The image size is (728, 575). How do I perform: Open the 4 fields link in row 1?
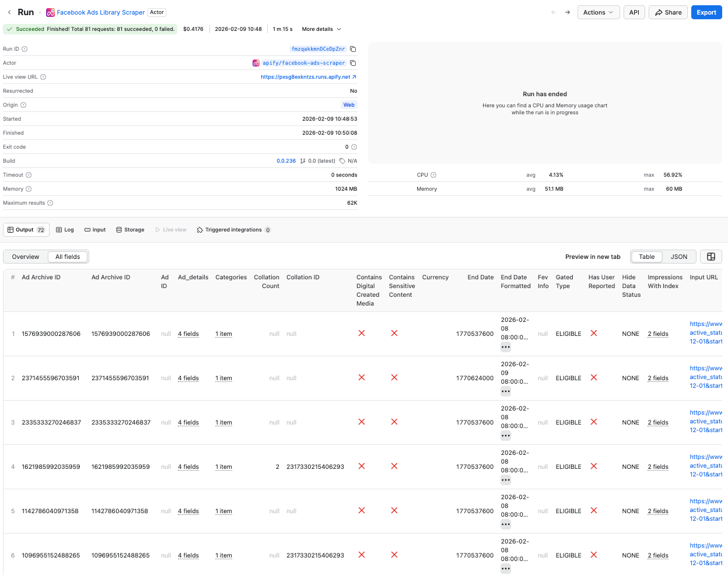188,333
